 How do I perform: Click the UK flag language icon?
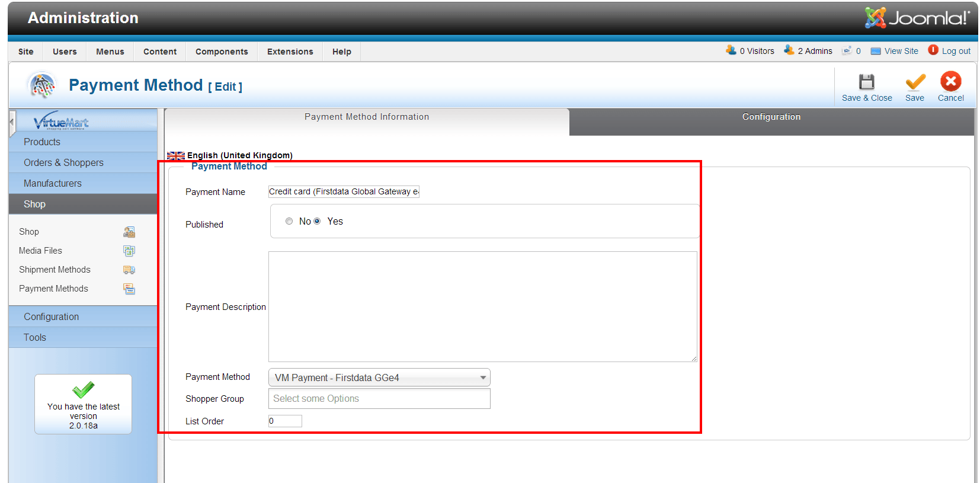point(176,156)
